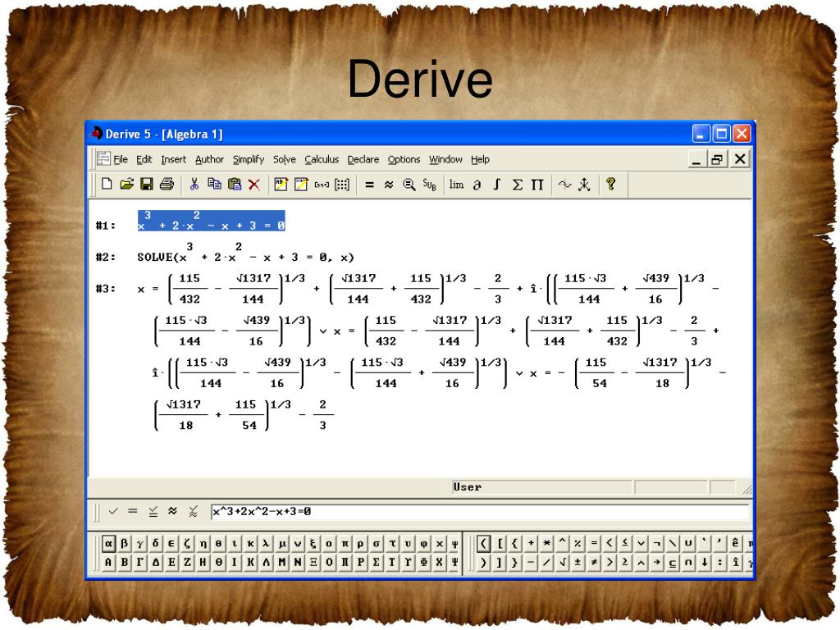Insert the less-than-or-equal symbol
The image size is (840, 630).
tap(624, 544)
